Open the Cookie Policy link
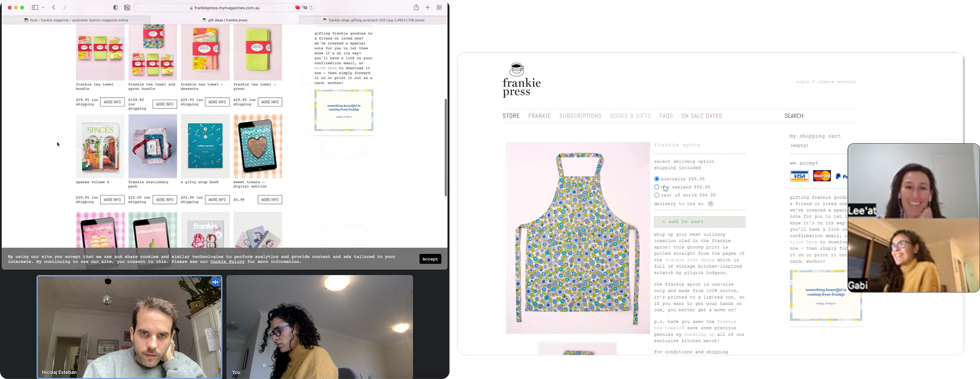This screenshot has height=379, width=980. point(227,262)
